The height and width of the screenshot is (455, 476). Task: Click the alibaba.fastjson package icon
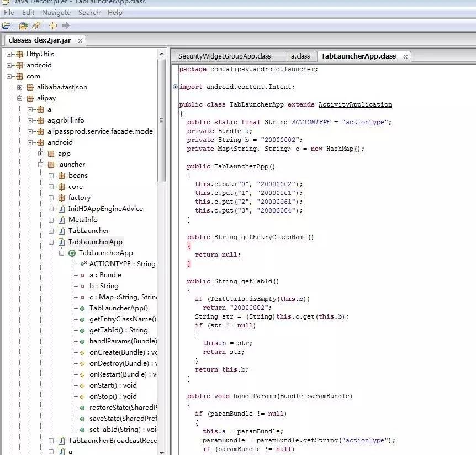pos(30,87)
